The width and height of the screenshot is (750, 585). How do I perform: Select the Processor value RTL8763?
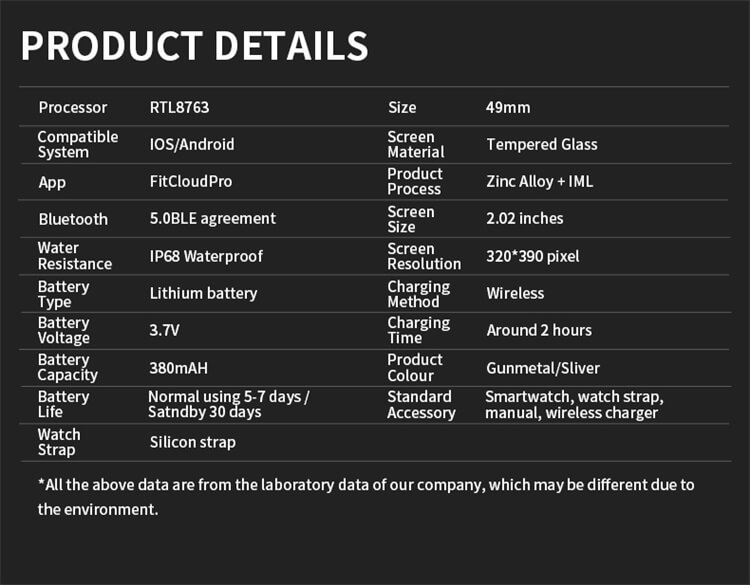(179, 107)
